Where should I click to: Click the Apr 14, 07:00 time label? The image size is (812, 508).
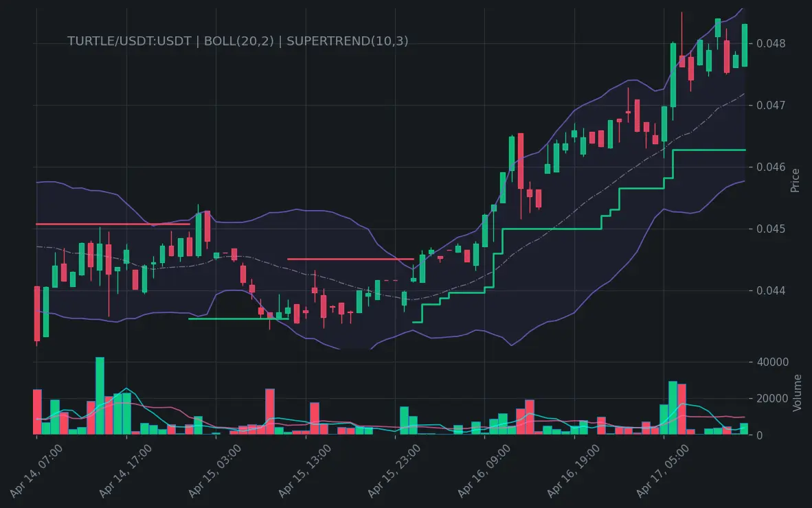click(36, 470)
